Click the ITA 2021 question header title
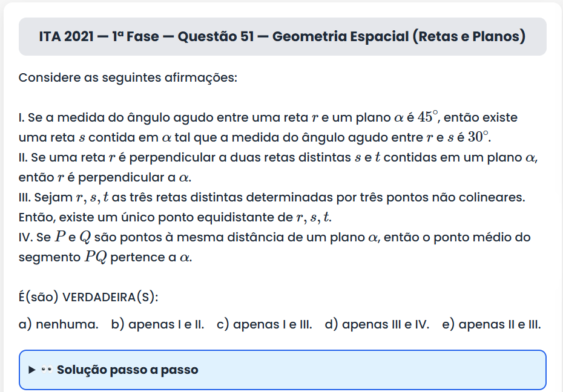The image size is (563, 392). (282, 36)
